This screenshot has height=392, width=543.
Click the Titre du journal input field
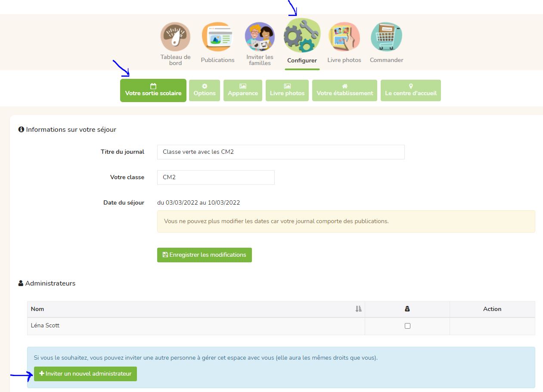pos(280,152)
